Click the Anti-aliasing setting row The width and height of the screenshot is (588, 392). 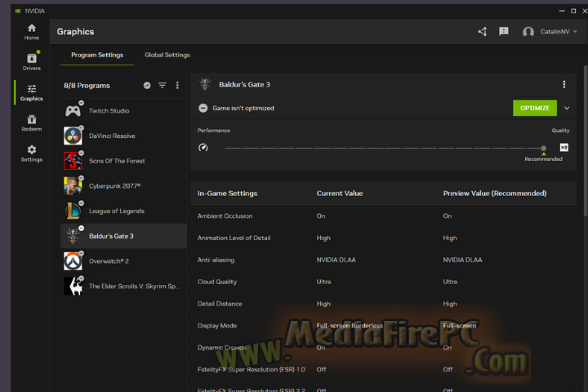pos(383,260)
